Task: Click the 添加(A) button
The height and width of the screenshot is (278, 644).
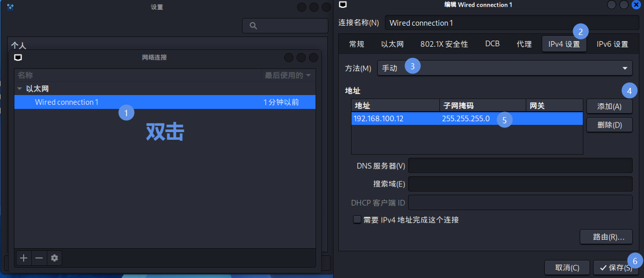Action: pos(609,106)
